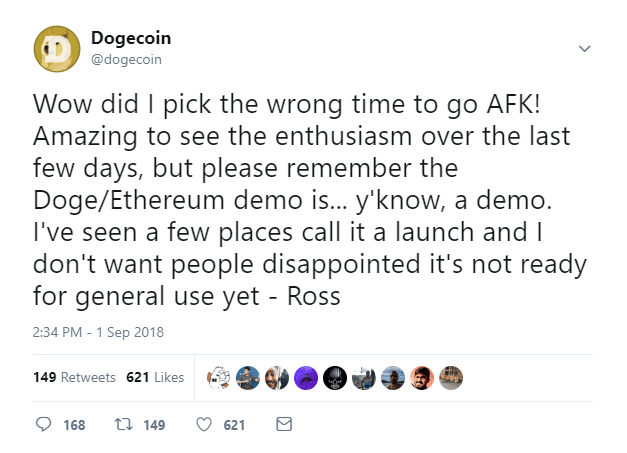627x453 pixels.
Task: Reply to the tweet via speech bubble icon
Action: coord(44,425)
